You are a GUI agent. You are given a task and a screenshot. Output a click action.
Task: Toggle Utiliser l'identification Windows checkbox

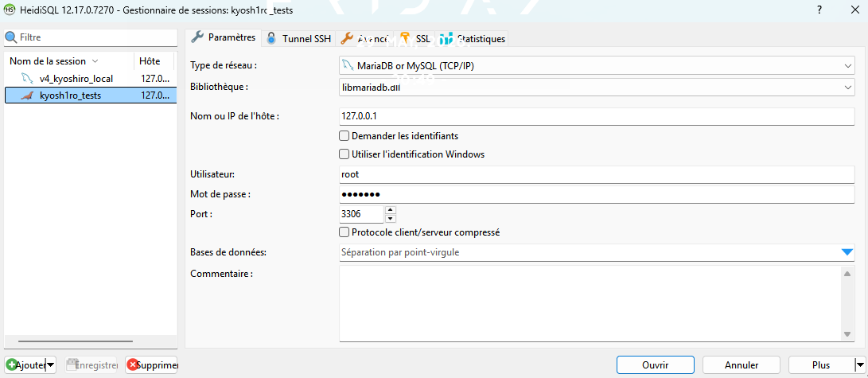(x=344, y=154)
